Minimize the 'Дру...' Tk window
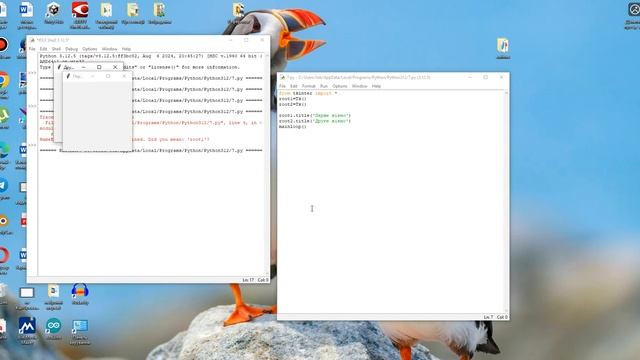The image size is (640, 360). pos(84,67)
